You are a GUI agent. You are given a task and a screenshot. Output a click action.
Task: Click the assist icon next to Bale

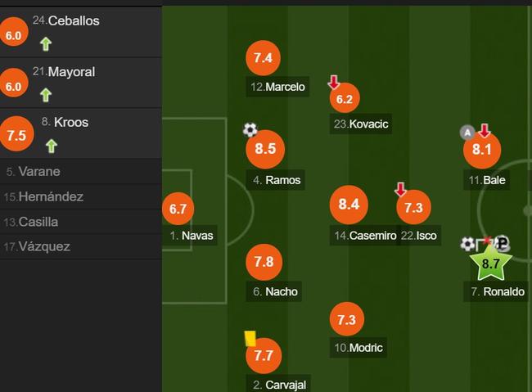pyautogui.click(x=467, y=133)
